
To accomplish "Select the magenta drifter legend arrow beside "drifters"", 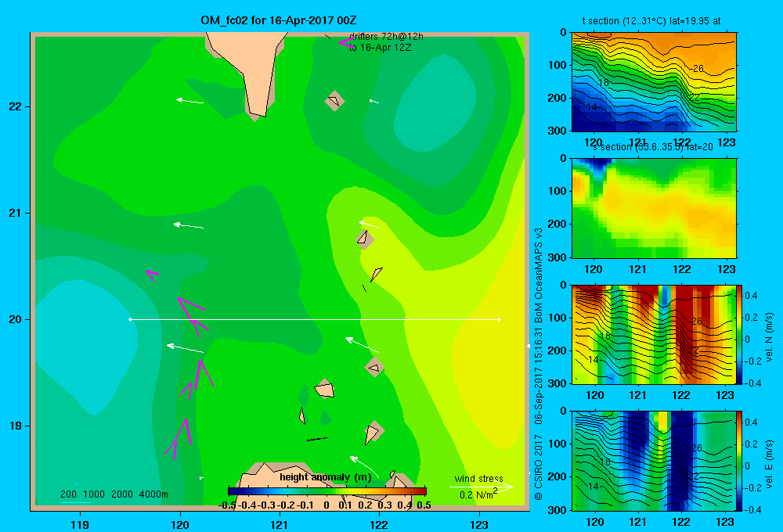I will coord(346,42).
